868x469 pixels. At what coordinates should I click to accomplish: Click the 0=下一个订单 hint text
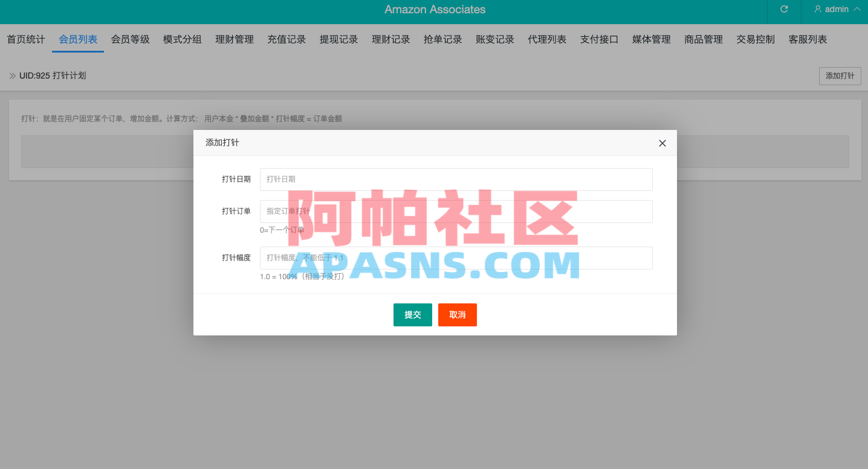tap(282, 230)
